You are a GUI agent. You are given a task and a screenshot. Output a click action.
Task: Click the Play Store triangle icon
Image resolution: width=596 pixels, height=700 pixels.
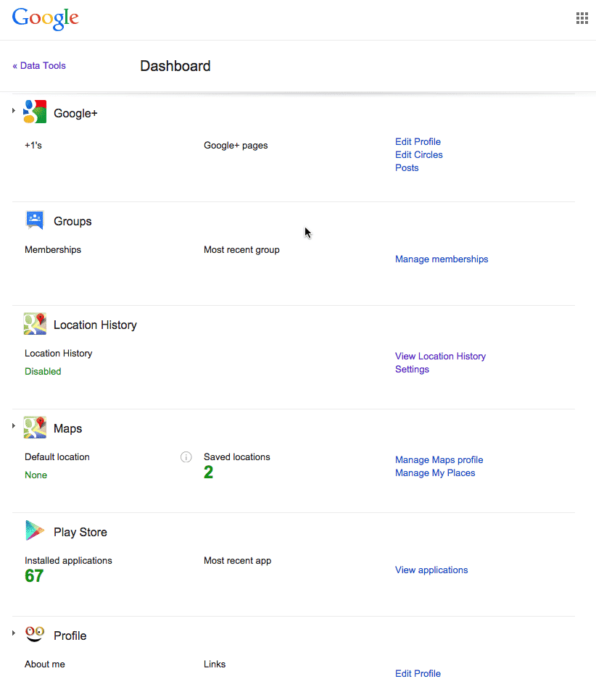(x=35, y=531)
